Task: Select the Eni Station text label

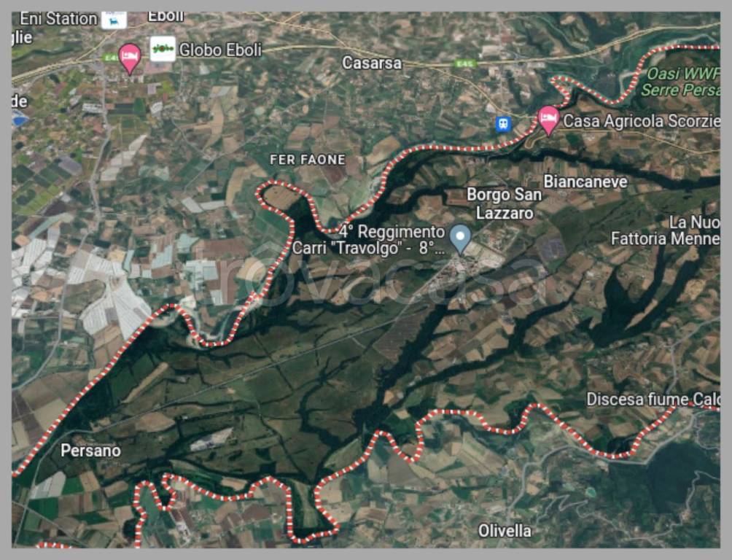Action: tap(58, 19)
